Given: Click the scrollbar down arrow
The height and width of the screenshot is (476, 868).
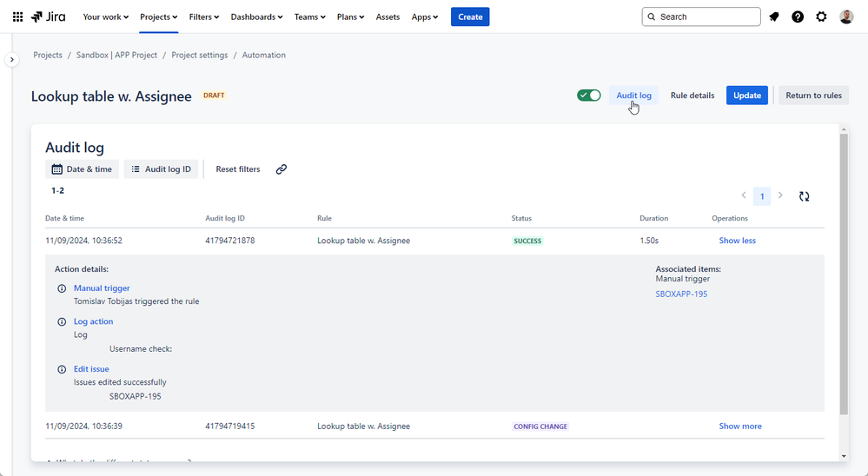Looking at the screenshot, I should click(x=844, y=457).
